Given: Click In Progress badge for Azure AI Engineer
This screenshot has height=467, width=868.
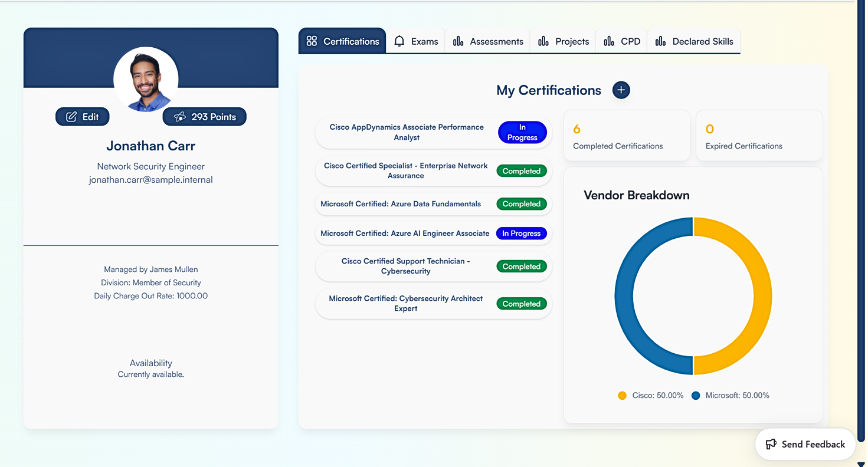Looking at the screenshot, I should click(521, 233).
